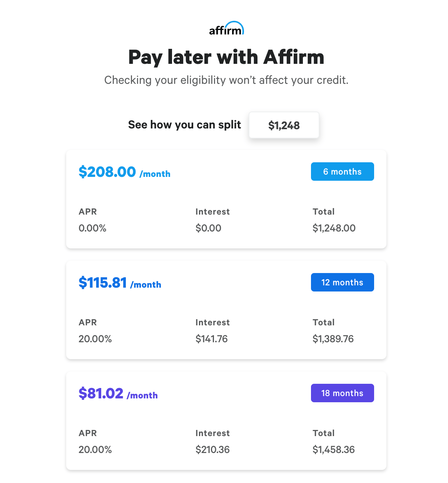Click the $0.00 interest value

pyautogui.click(x=208, y=228)
